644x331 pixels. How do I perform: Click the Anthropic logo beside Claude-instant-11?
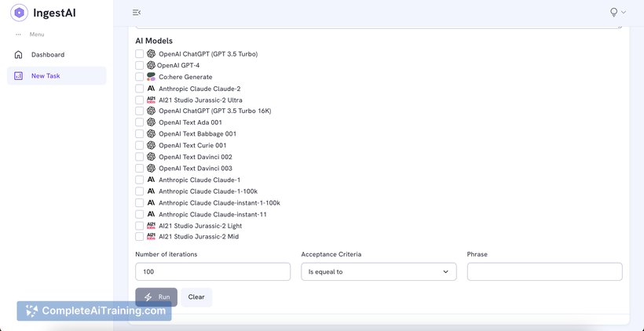tap(151, 214)
